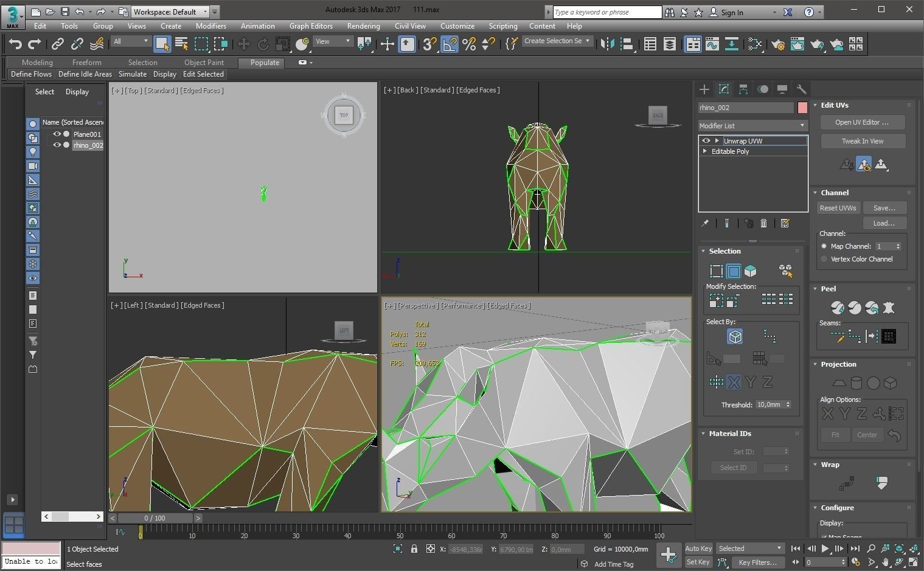924x571 pixels.
Task: Toggle visibility of Unwrap UVW modifier
Action: [706, 140]
